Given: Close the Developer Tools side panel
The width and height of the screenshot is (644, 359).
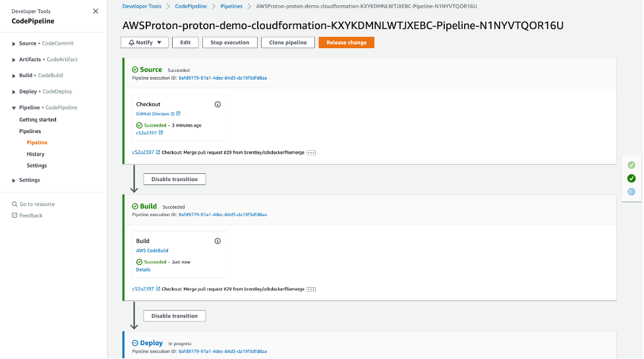Looking at the screenshot, I should pos(96,11).
